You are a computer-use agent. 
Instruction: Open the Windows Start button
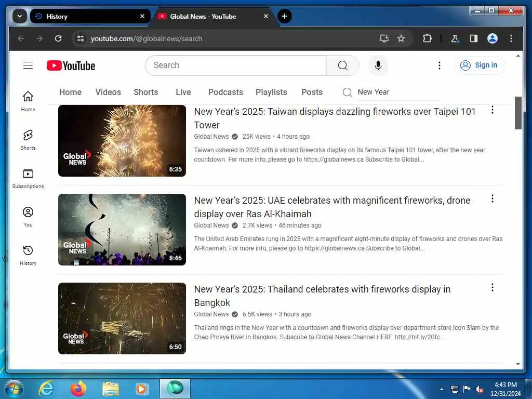(14, 389)
